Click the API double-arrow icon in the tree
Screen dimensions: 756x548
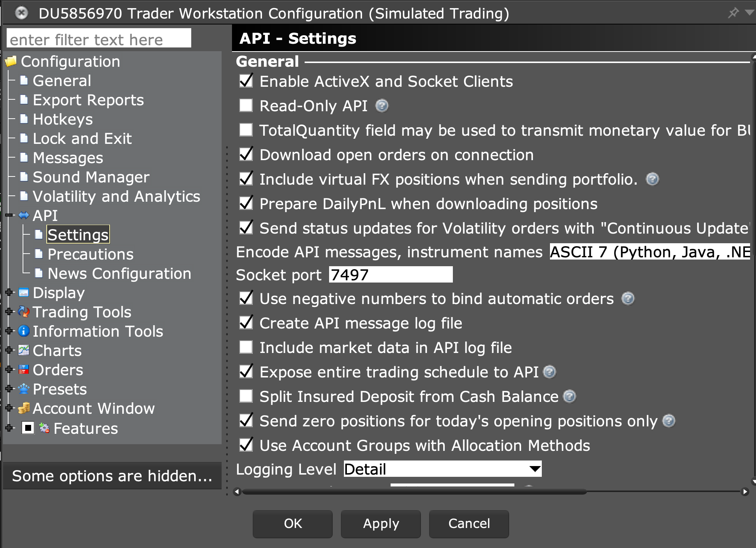23,215
